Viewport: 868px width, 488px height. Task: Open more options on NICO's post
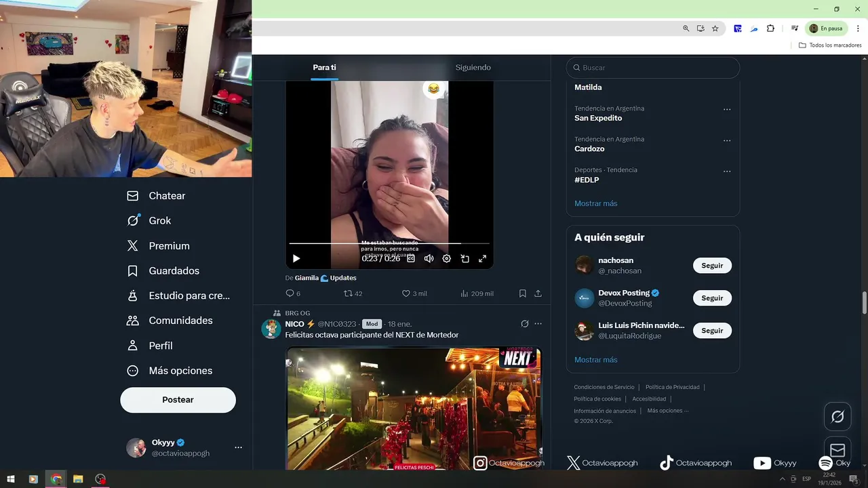538,324
